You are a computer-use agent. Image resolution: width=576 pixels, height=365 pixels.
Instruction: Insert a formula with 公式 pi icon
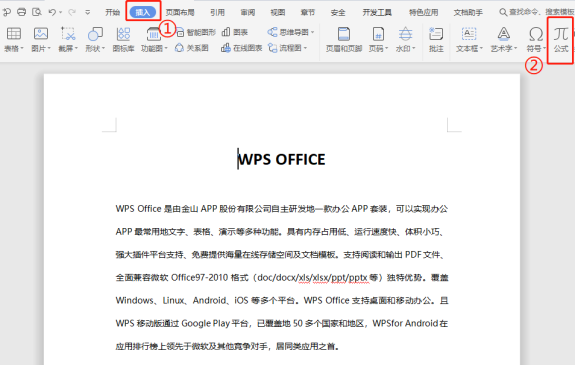(561, 39)
